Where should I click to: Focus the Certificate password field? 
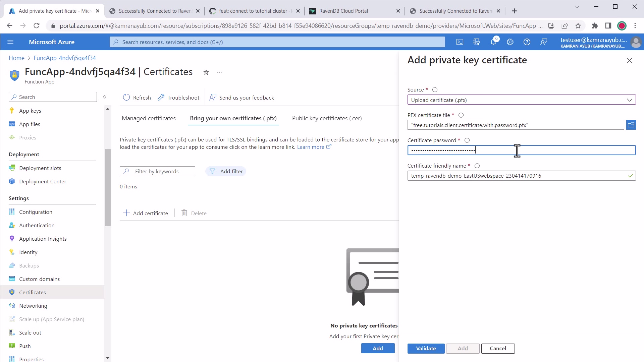pos(522,150)
